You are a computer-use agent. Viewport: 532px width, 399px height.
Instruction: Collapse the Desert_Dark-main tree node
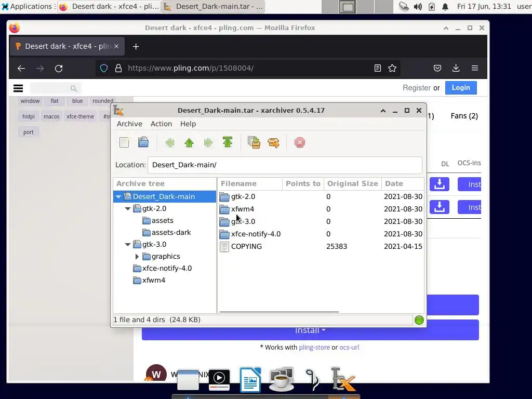(x=118, y=196)
